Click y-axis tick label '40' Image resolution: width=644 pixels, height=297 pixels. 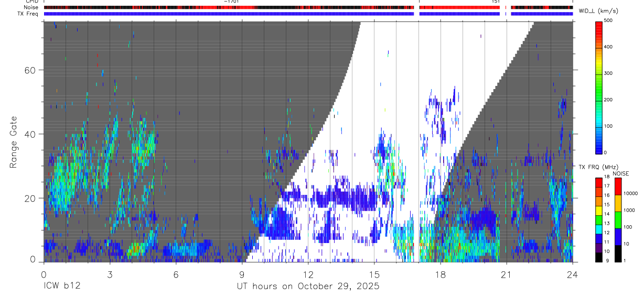pyautogui.click(x=31, y=134)
